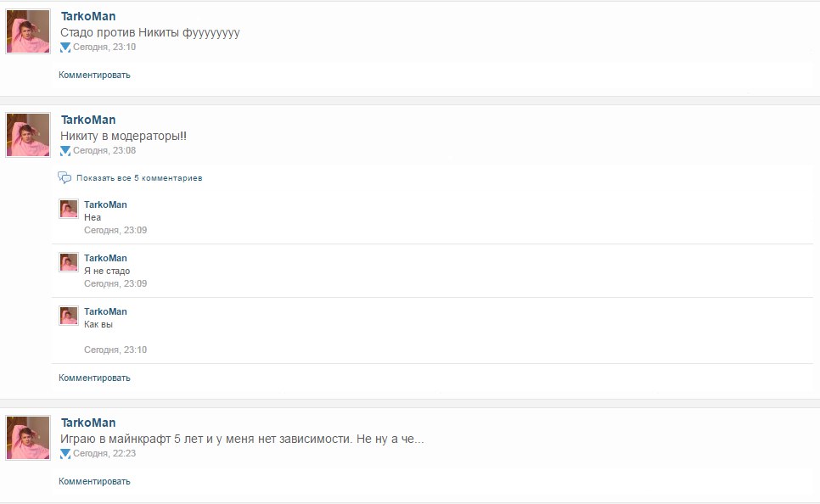Click small avatar next to the Неа comment
The height and width of the screenshot is (504, 820).
(x=69, y=209)
